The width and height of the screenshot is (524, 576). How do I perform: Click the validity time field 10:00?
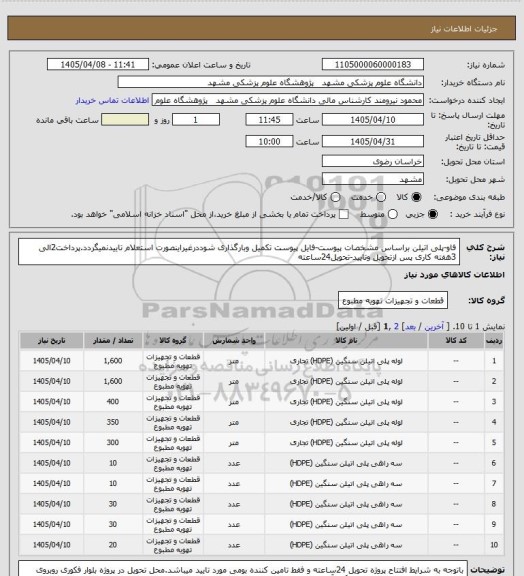[x=269, y=141]
